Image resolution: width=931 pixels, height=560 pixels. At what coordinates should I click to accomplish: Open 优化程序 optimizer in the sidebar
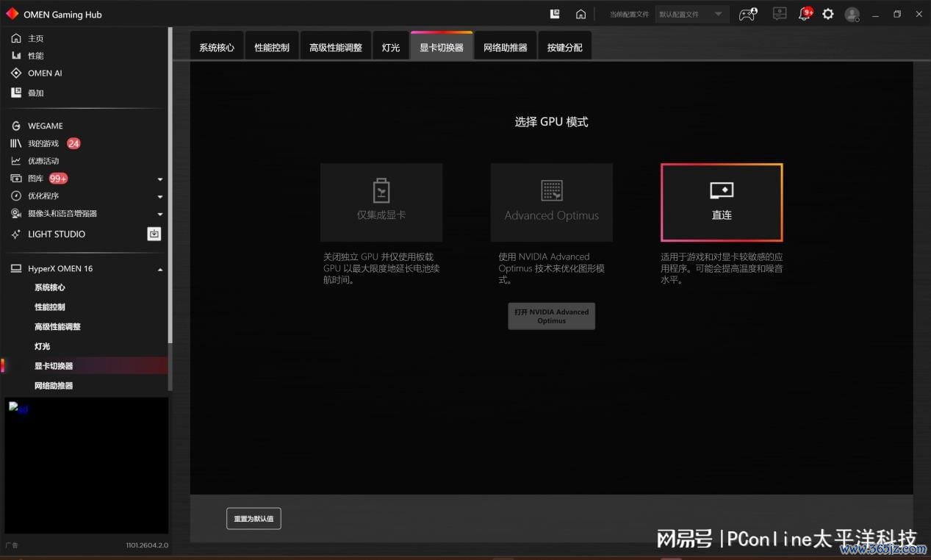coord(43,196)
